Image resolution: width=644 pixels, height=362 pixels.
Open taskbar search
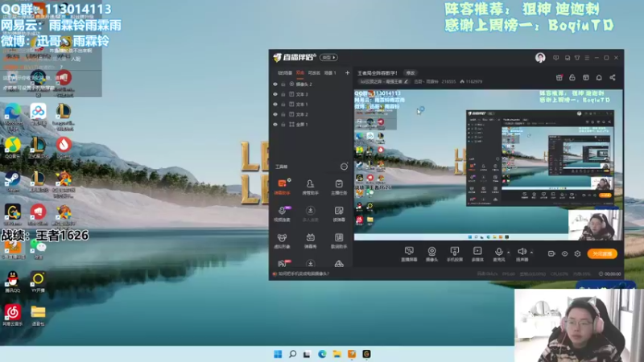coord(292,354)
